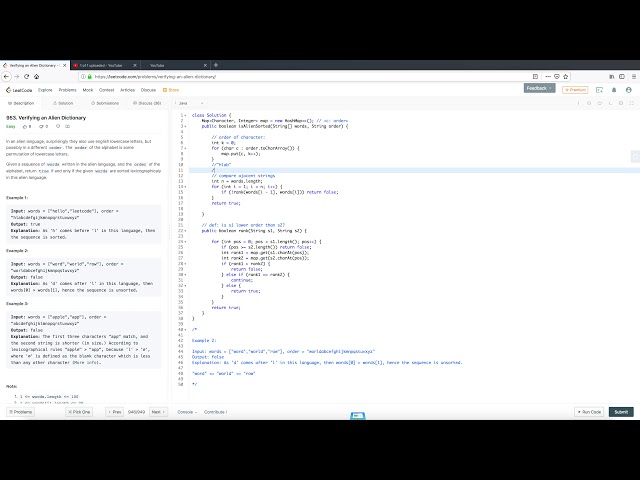Reload the page with the refresh icon
The height and width of the screenshot is (480, 640).
tap(27, 77)
